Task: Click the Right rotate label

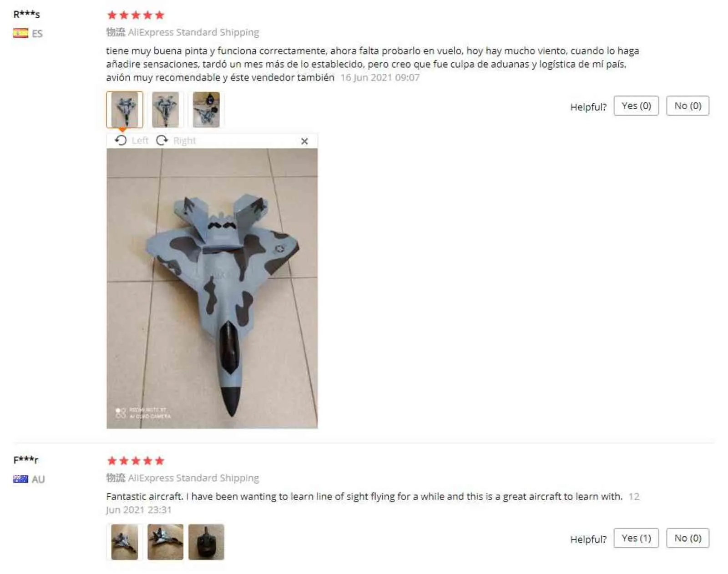Action: [184, 141]
